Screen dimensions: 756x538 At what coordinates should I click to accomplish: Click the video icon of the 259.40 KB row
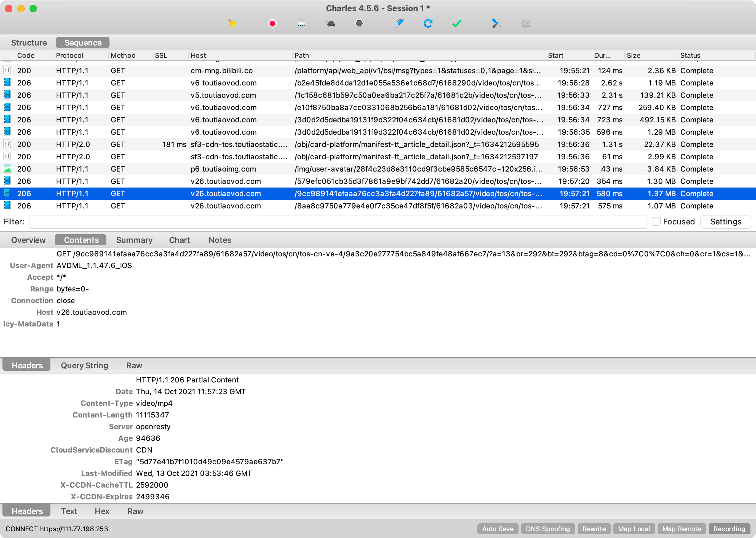pos(7,107)
